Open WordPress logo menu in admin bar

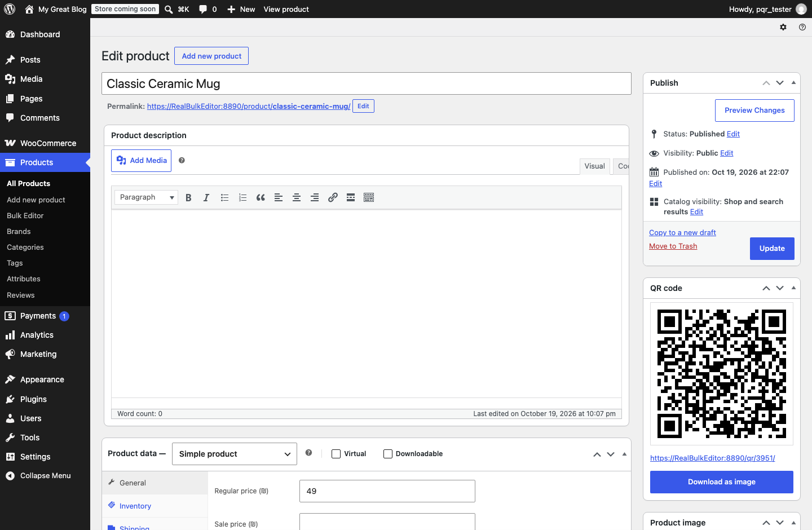point(10,9)
